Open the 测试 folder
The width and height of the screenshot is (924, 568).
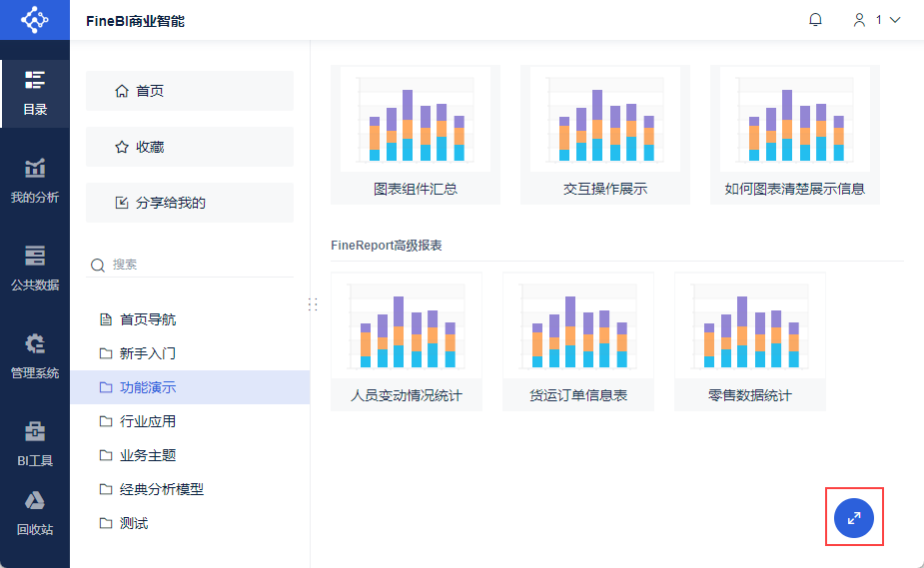tap(190, 523)
